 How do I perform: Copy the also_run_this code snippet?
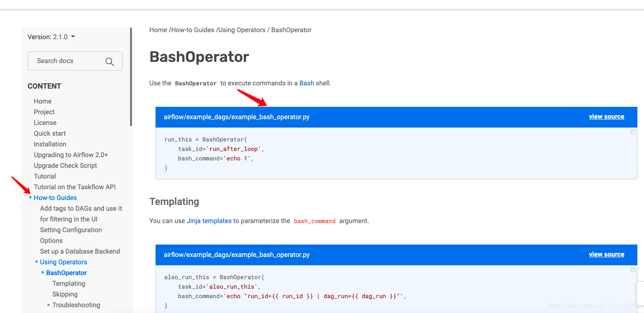click(632, 270)
